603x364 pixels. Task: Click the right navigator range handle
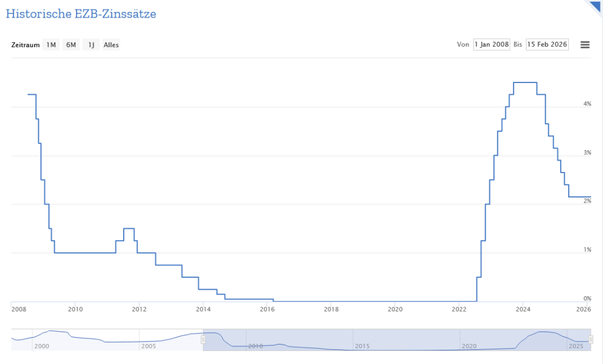click(x=591, y=339)
